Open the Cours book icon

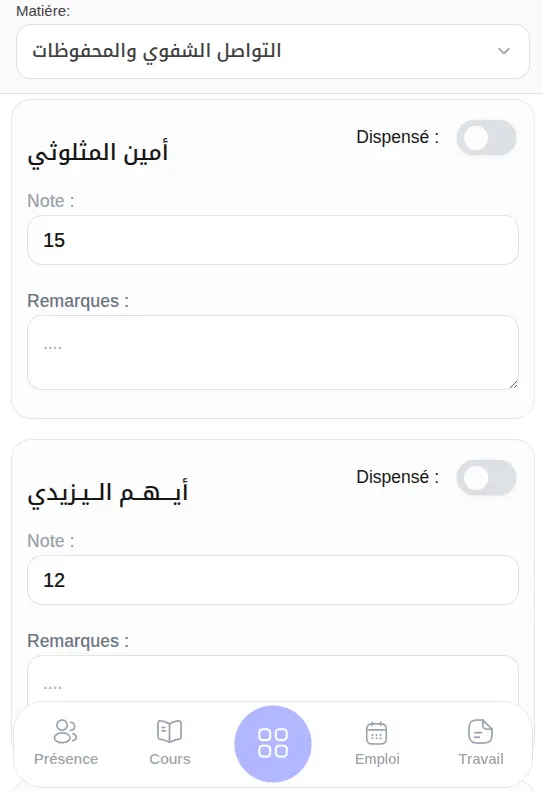[x=170, y=731]
